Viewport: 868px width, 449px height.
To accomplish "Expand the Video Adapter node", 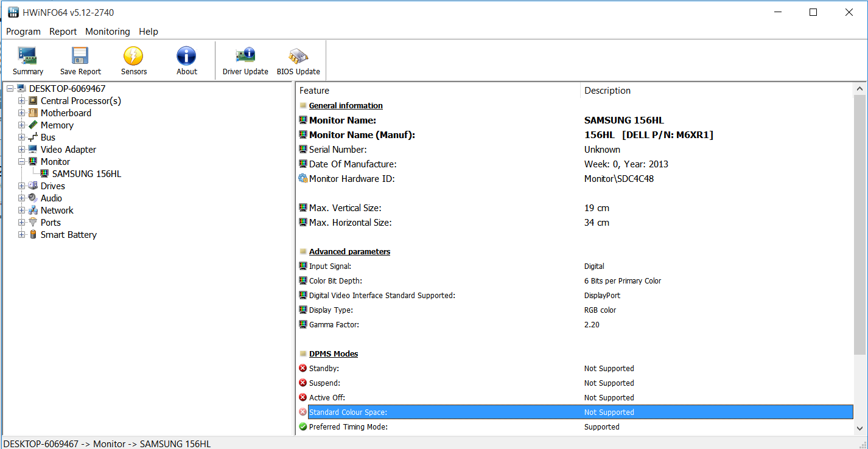I will [22, 150].
